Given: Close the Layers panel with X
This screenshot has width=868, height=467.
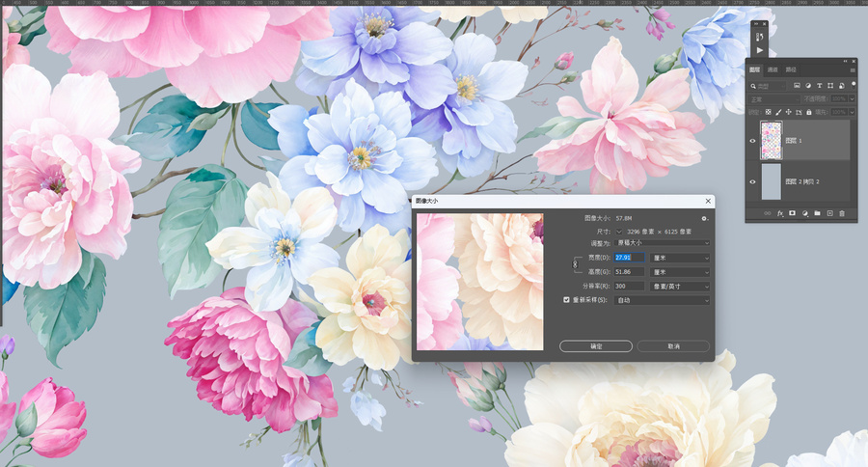Looking at the screenshot, I should pos(854,62).
